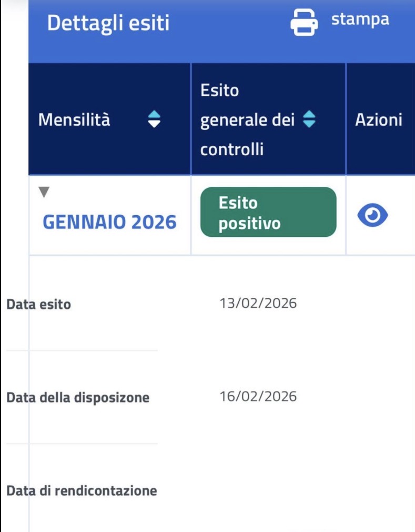
Task: Click the down arrow of Mensilità sort
Action: click(154, 125)
